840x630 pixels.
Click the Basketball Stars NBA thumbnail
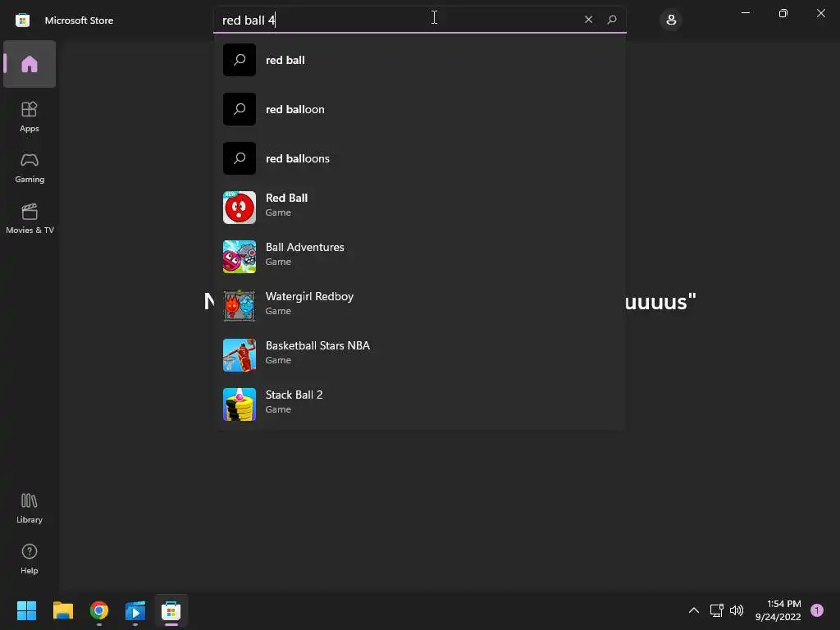coord(240,355)
